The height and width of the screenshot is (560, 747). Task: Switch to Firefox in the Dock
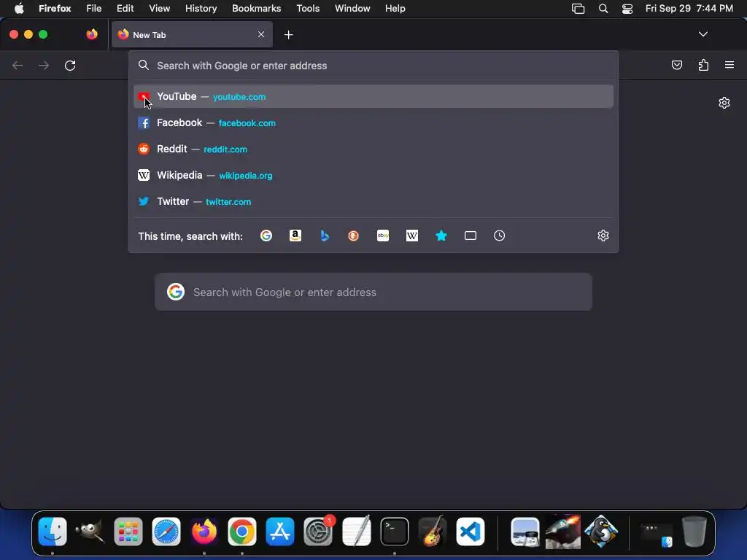(204, 532)
